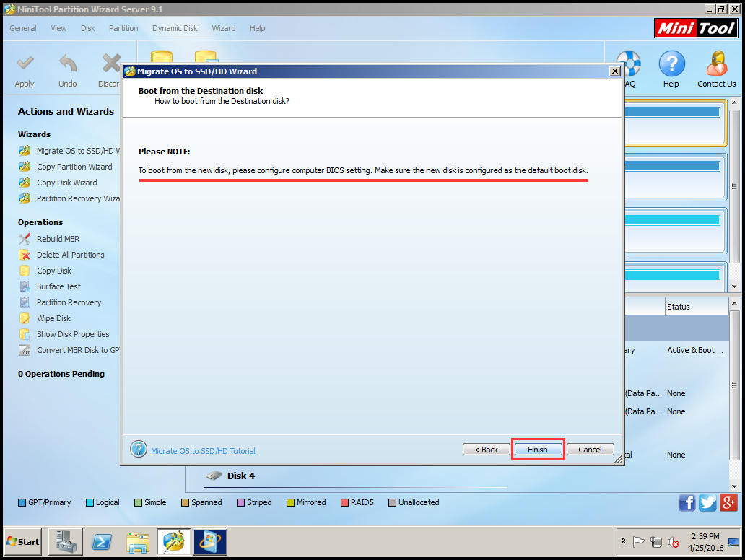Close the Migrate OS wizard dialog
745x560 pixels.
(x=615, y=71)
